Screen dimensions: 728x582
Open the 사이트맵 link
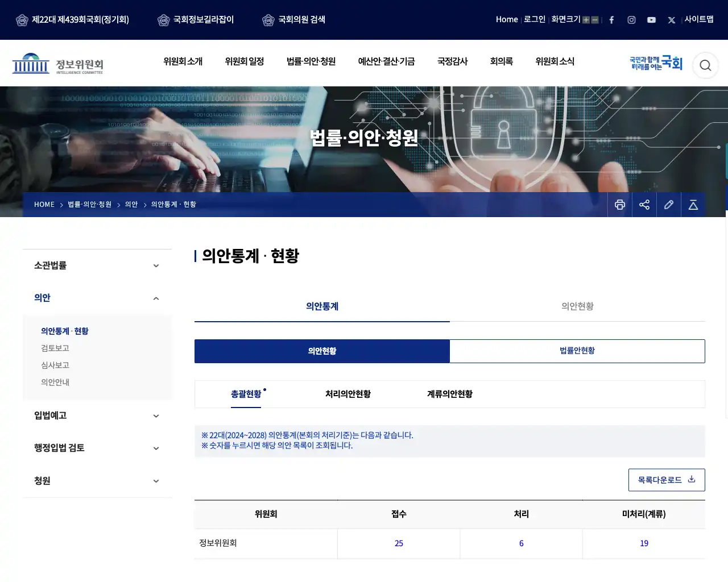pyautogui.click(x=699, y=19)
